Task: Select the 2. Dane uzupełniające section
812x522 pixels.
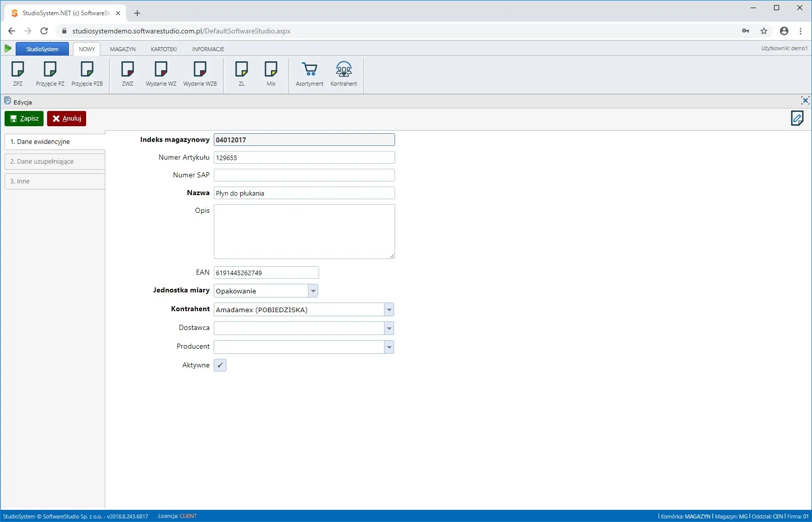Action: click(55, 161)
